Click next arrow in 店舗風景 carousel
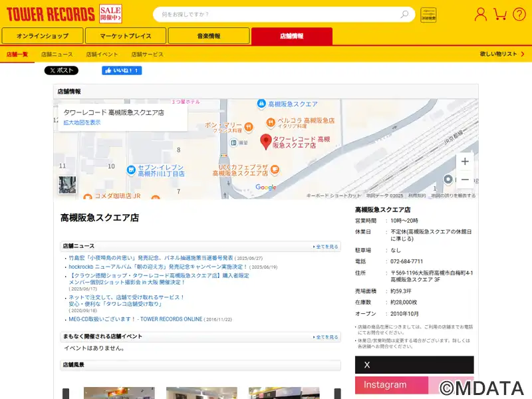532x399 pixels. [x=338, y=394]
